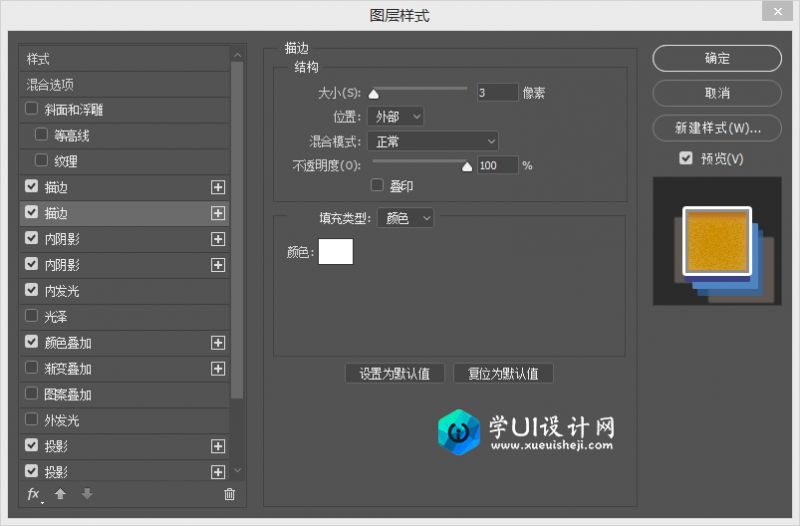800x526 pixels.
Task: Toggle the 预览(V) checkbox
Action: tap(686, 158)
